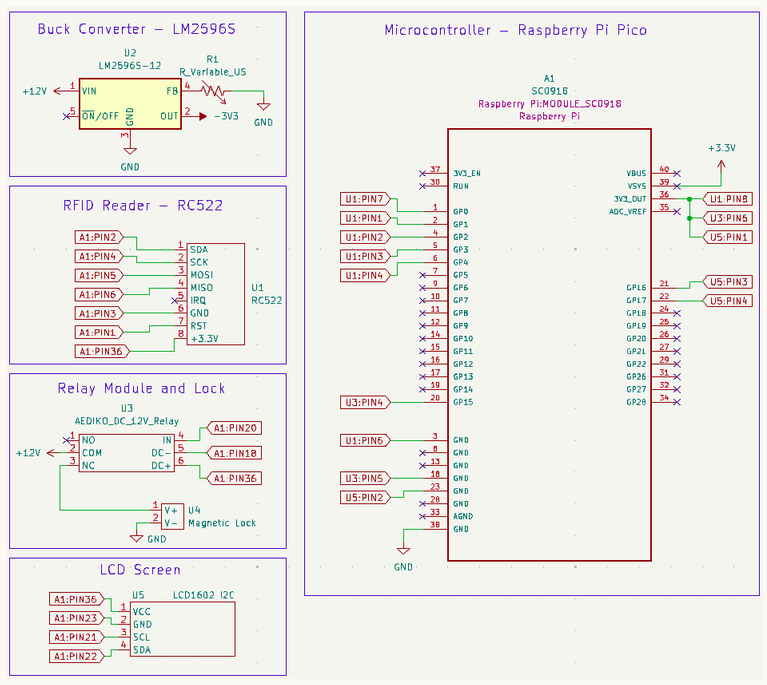
Task: Click the 'R_Variable_US' value text
Action: [213, 72]
